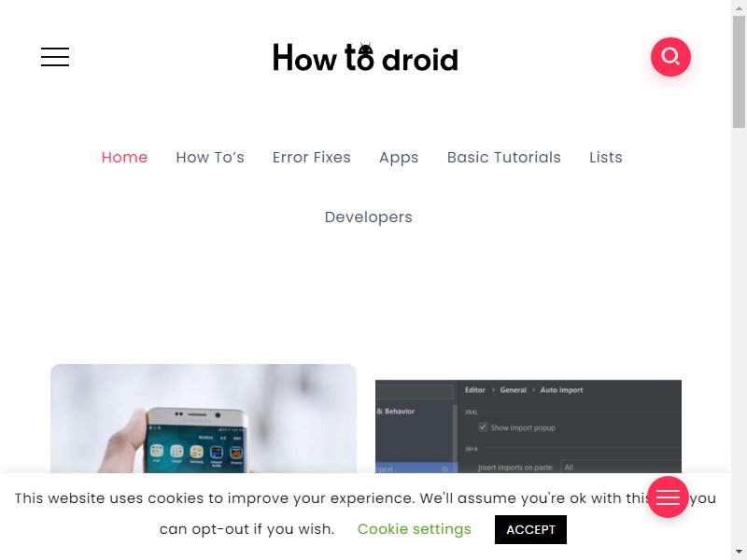Open the Apps navigation item
The width and height of the screenshot is (747, 560).
click(x=399, y=158)
